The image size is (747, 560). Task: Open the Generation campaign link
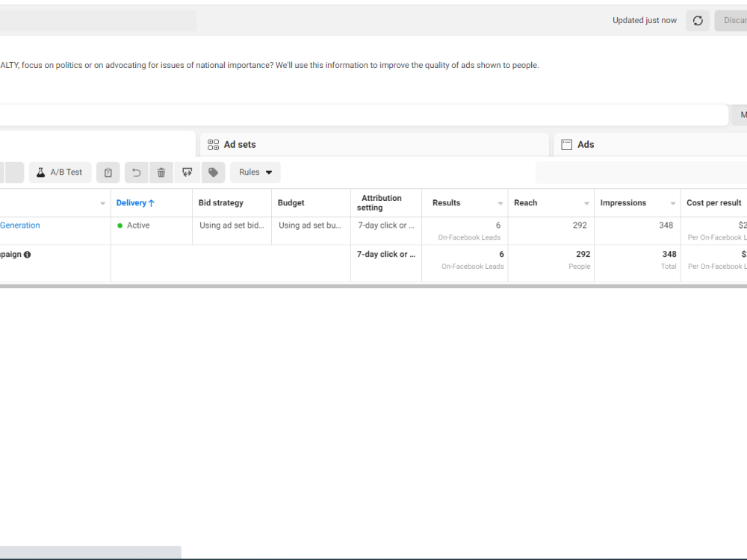coord(20,225)
